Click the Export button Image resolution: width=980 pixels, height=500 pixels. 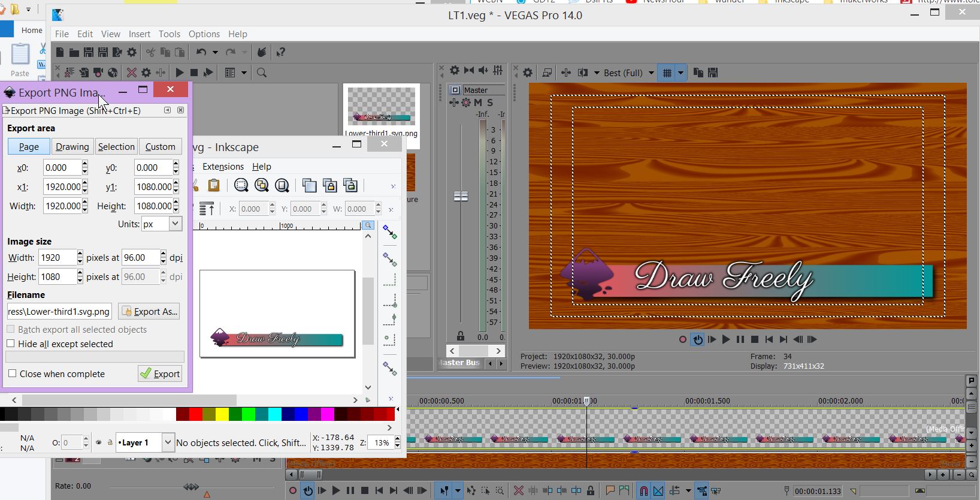click(x=160, y=374)
